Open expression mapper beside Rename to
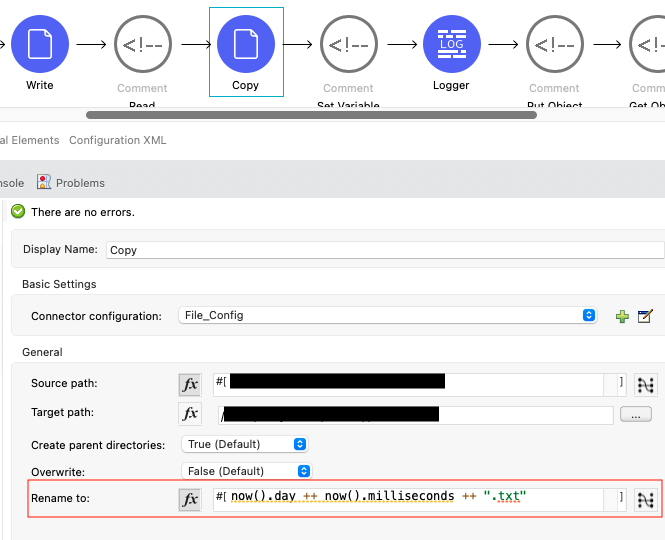Screen dimensions: 665x540 tap(645, 499)
